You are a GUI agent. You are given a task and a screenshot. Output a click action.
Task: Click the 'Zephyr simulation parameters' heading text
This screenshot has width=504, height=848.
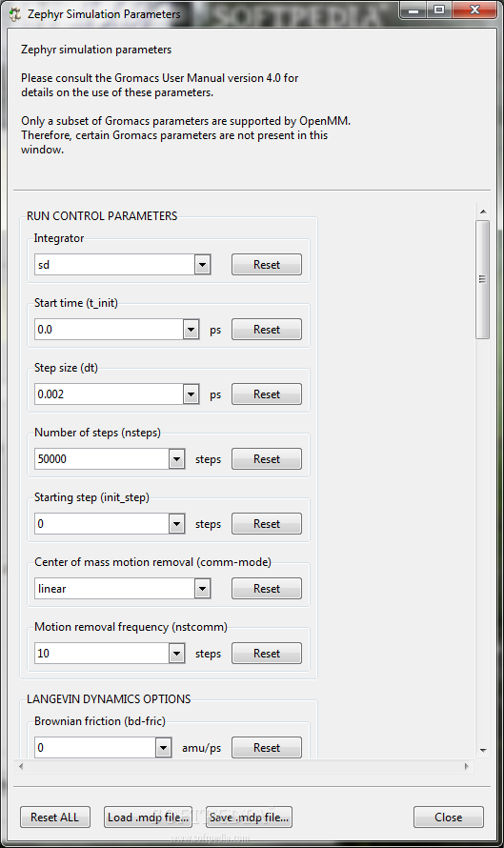tap(96, 50)
